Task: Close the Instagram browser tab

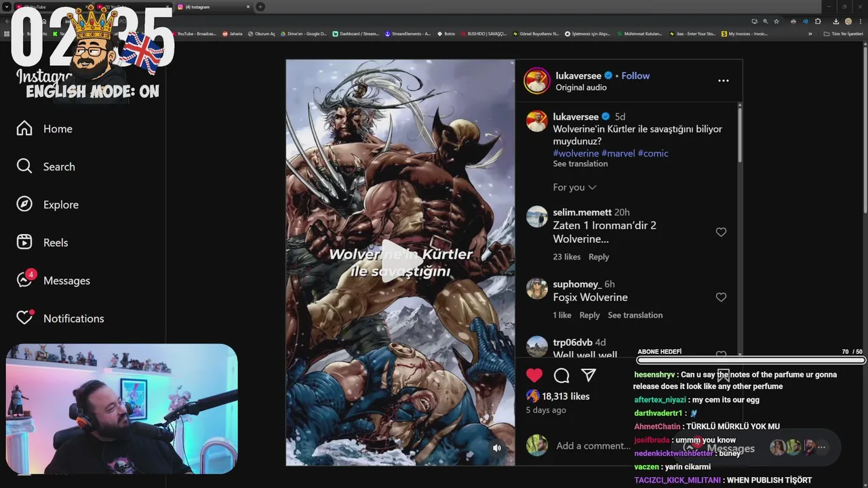Action: pyautogui.click(x=248, y=7)
